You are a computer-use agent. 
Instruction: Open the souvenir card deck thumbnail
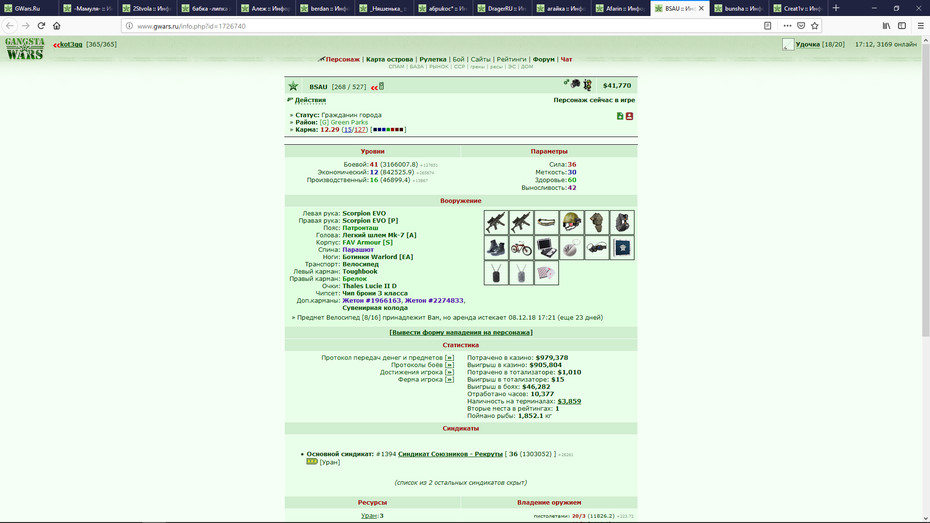click(546, 273)
